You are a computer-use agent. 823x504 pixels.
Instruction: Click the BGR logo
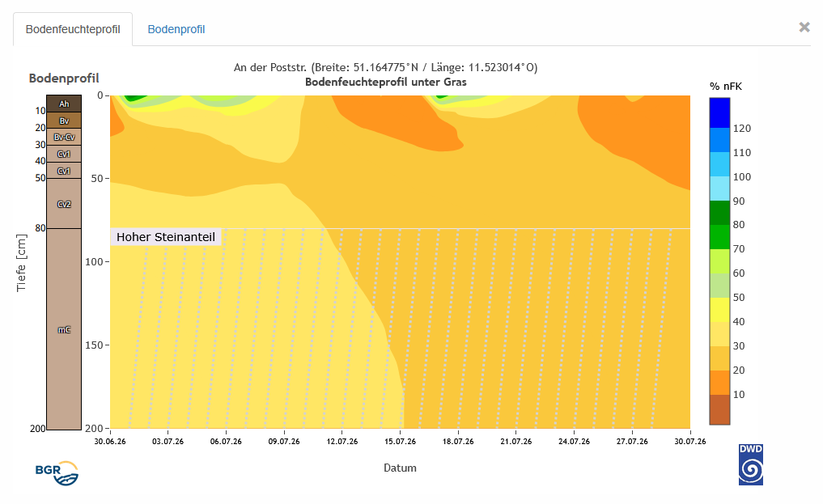[x=57, y=472]
